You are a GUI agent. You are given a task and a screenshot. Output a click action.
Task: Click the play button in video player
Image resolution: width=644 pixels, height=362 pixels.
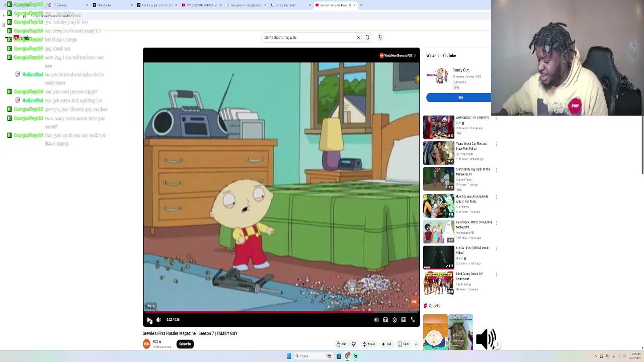tap(149, 320)
